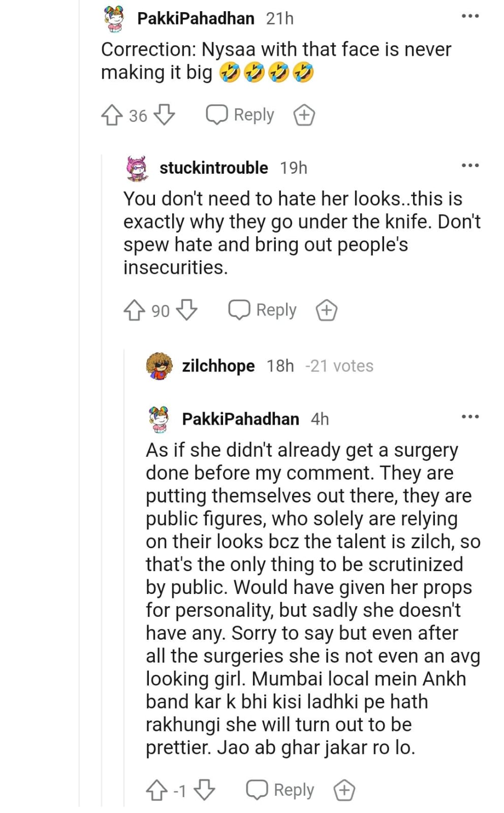Give award on stuckintrouble's comment
504x813 pixels.
(326, 310)
